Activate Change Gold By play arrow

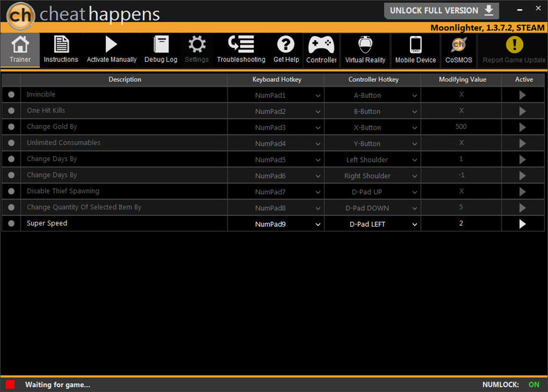(x=522, y=127)
